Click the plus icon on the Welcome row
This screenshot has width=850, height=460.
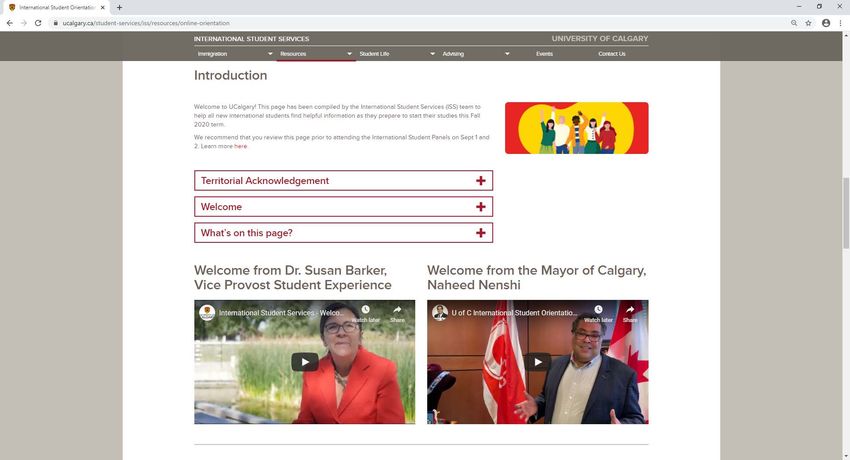click(480, 206)
